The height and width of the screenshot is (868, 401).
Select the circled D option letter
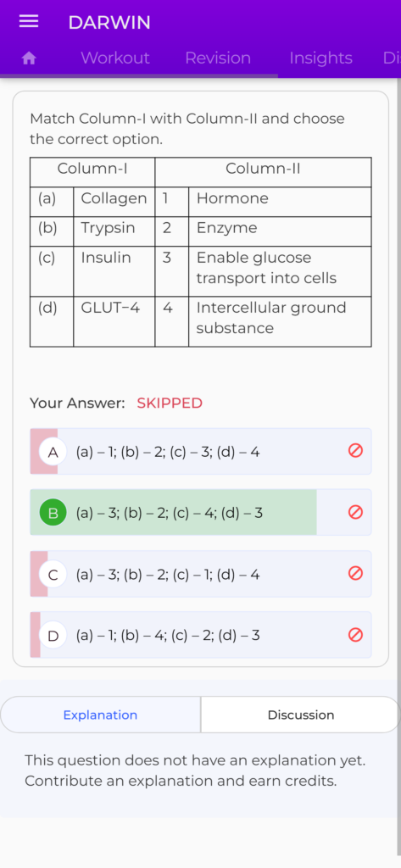[53, 636]
